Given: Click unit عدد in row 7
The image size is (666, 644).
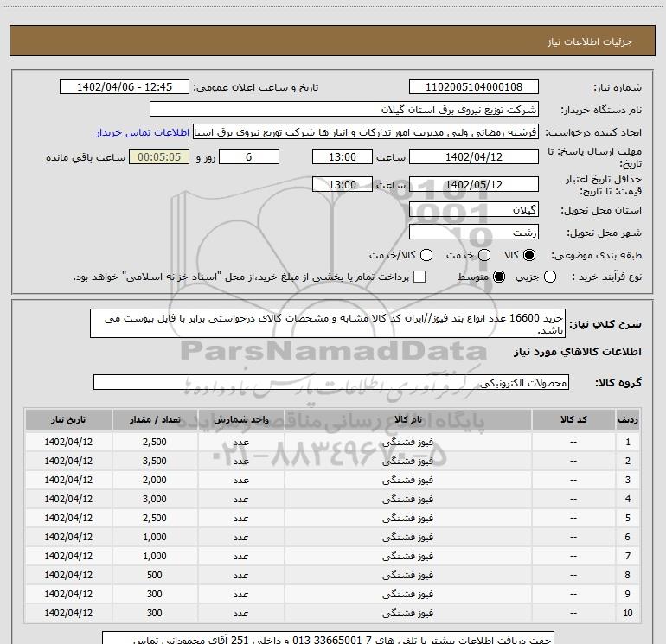Looking at the screenshot, I should pyautogui.click(x=240, y=556).
